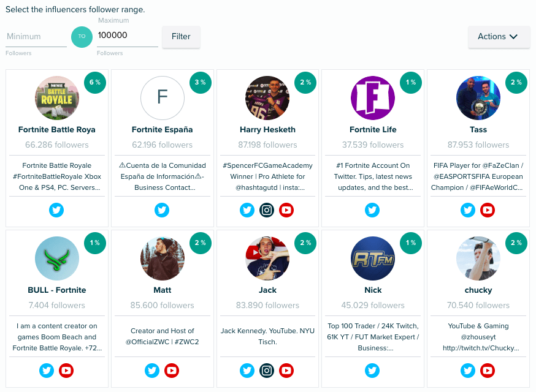The height and width of the screenshot is (392, 536).
Task: Open Fortnite España profile name link
Action: tap(163, 130)
